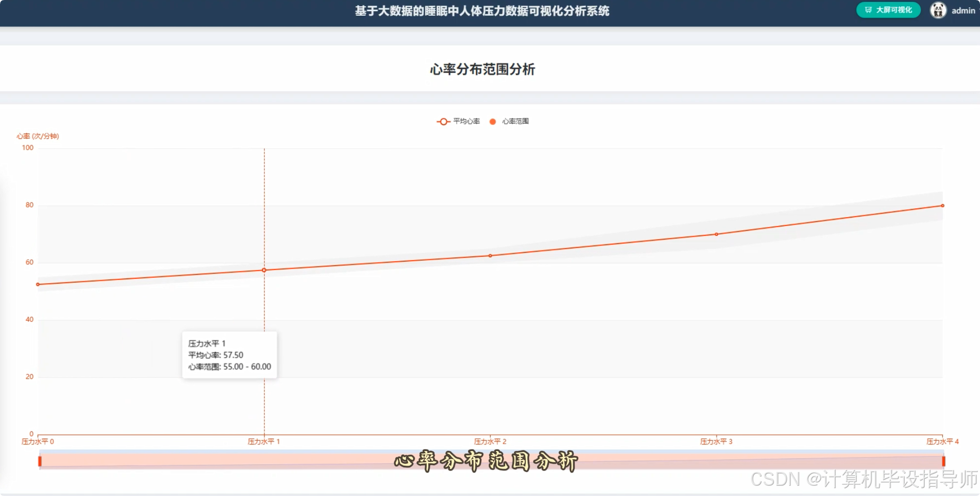Click the 心率分布范围分析 page heading

tap(483, 69)
